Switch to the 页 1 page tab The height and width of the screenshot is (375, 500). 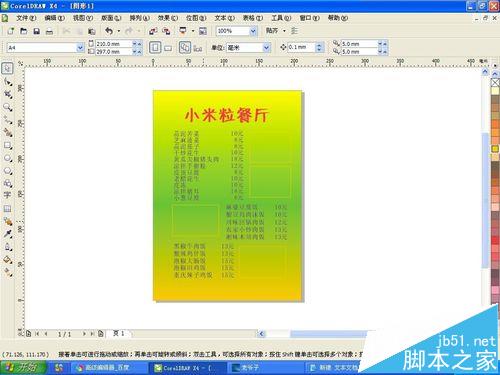point(119,333)
